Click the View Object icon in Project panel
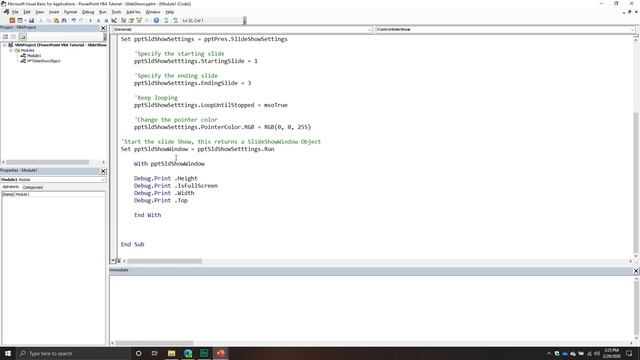Viewport: 640px width, 360px height. 13,36
